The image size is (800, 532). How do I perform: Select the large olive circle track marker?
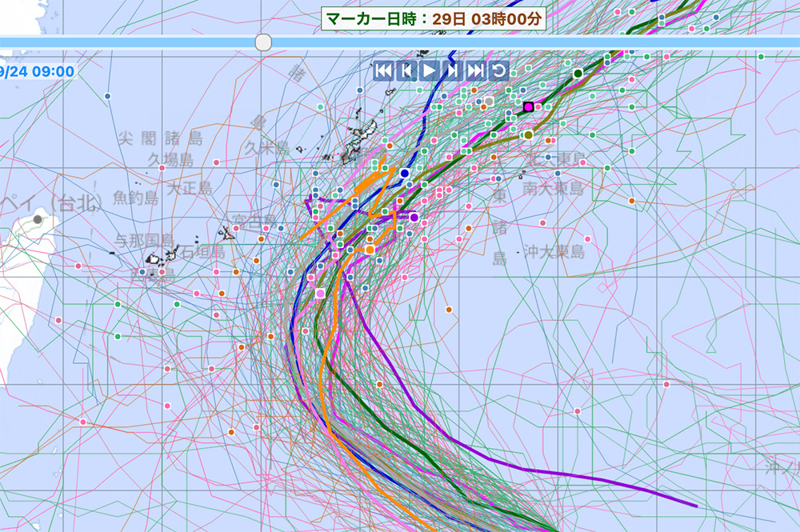(x=528, y=135)
